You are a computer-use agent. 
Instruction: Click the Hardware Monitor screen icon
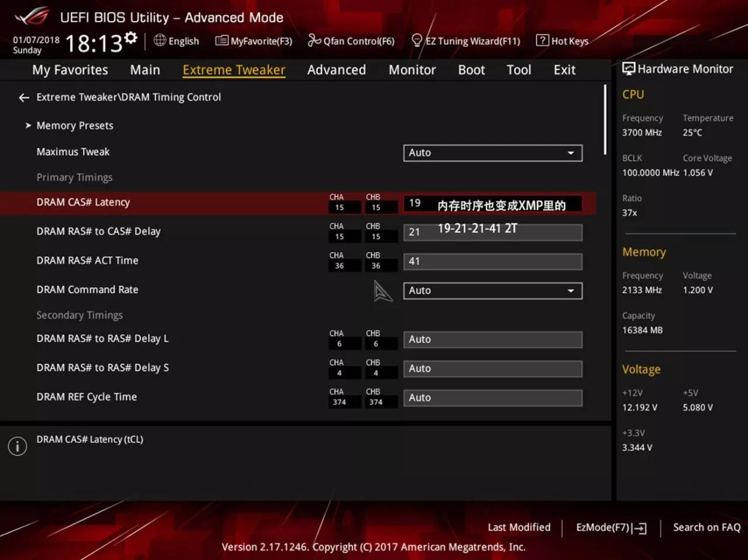[x=629, y=69]
